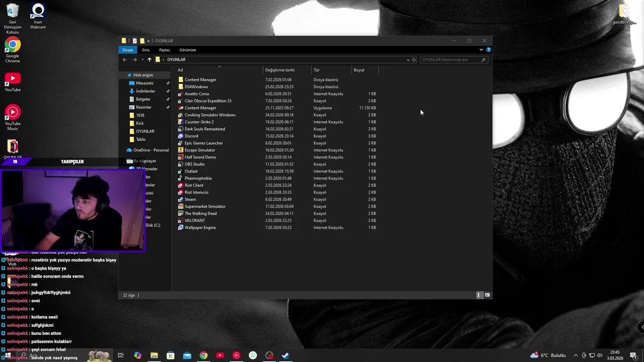Switch to large icons view in status bar
The height and width of the screenshot is (362, 644).
487,295
